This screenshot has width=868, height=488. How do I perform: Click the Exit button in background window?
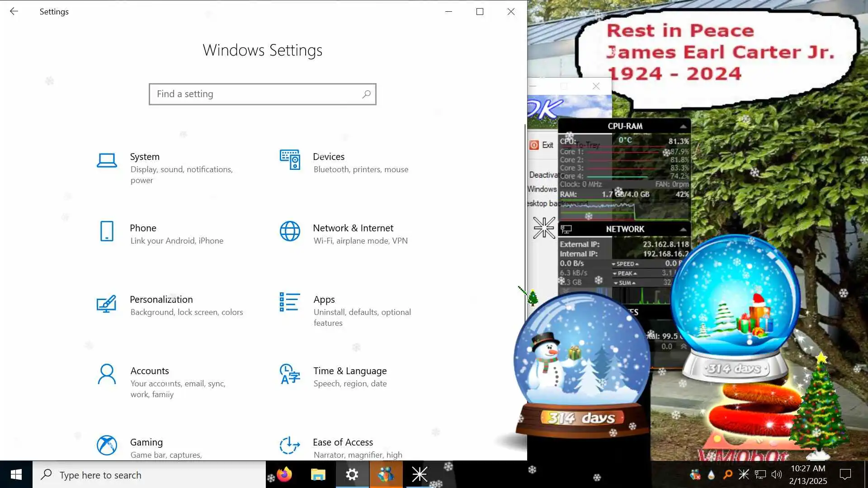542,145
